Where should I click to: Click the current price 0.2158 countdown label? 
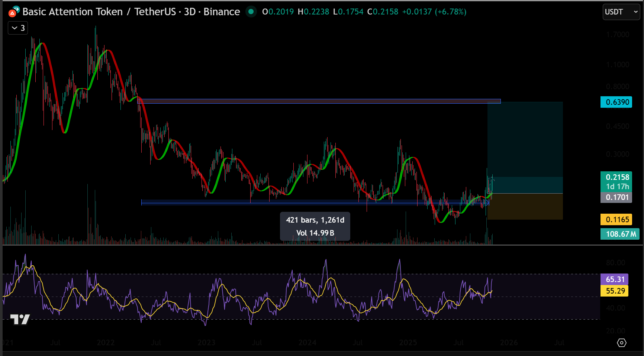616,182
